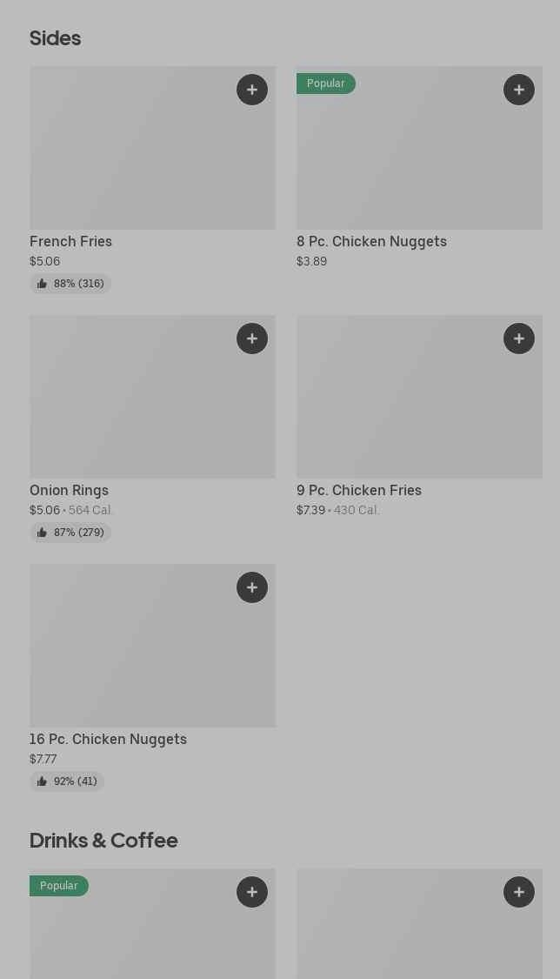Viewport: 560px width, 979px height.
Task: Click the Popular badge on 8 Pc. Chicken Nuggets
Action: tap(325, 84)
